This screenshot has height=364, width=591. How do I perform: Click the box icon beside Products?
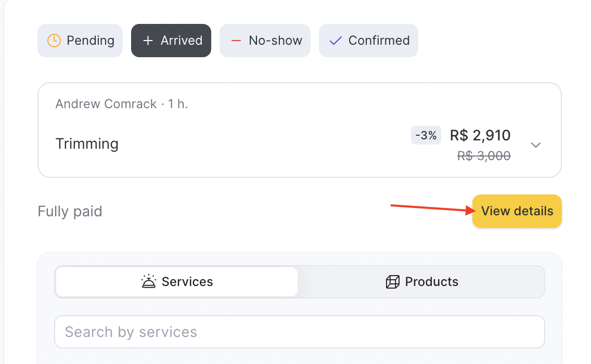point(392,282)
